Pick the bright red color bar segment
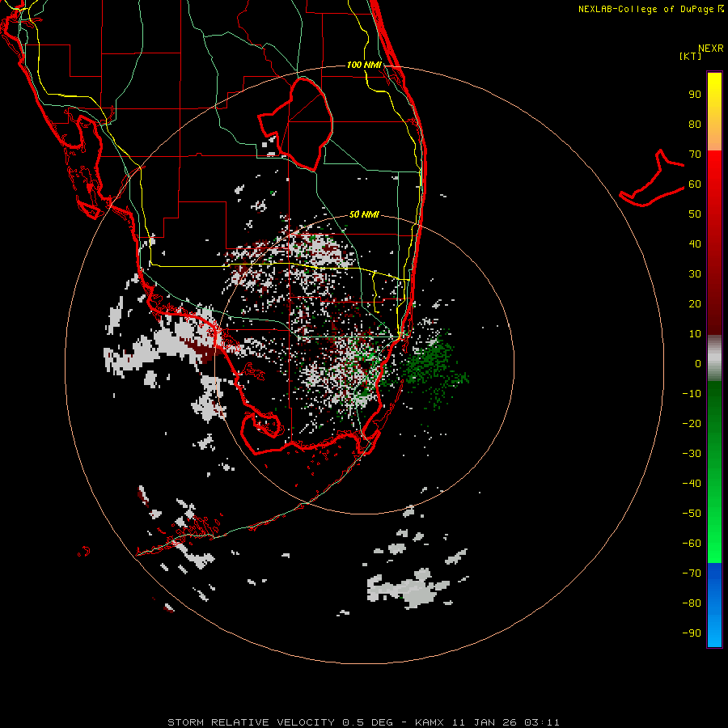The width and height of the screenshot is (728, 728). 714,171
